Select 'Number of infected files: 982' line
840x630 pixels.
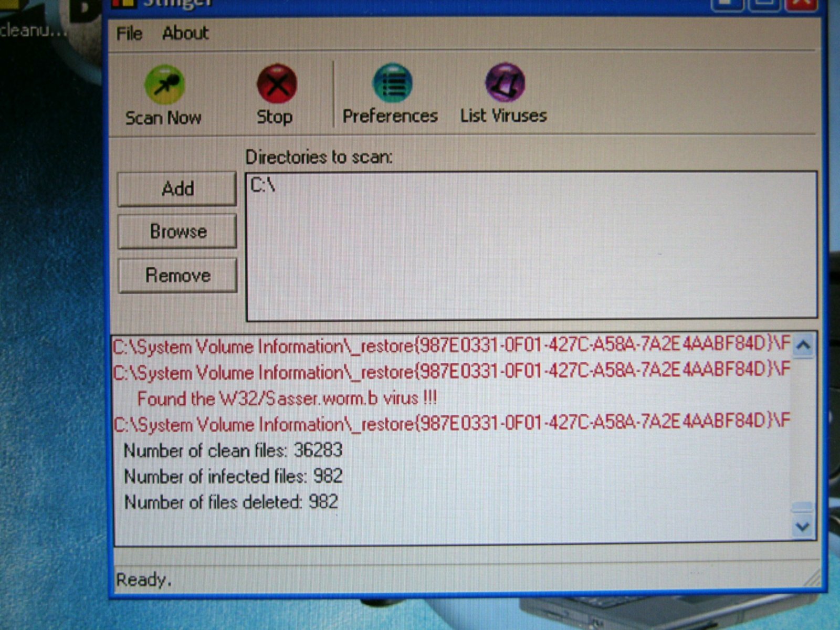pyautogui.click(x=233, y=476)
